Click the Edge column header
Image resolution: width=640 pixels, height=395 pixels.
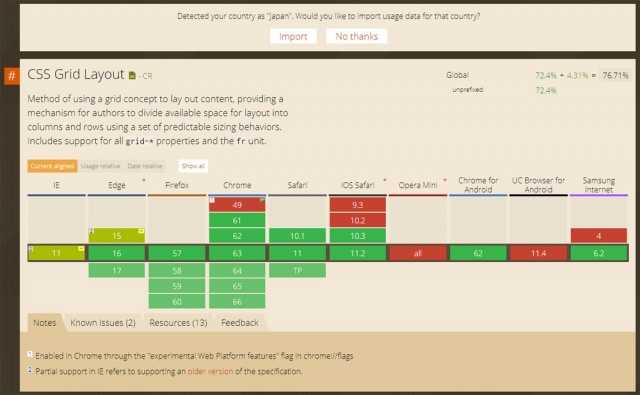pyautogui.click(x=117, y=185)
